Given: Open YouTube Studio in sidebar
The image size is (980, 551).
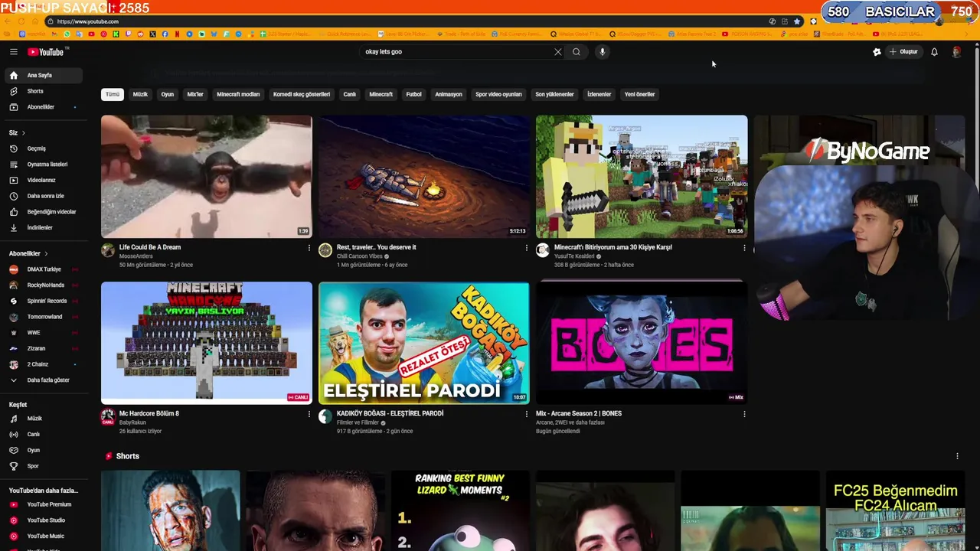Looking at the screenshot, I should pyautogui.click(x=43, y=520).
